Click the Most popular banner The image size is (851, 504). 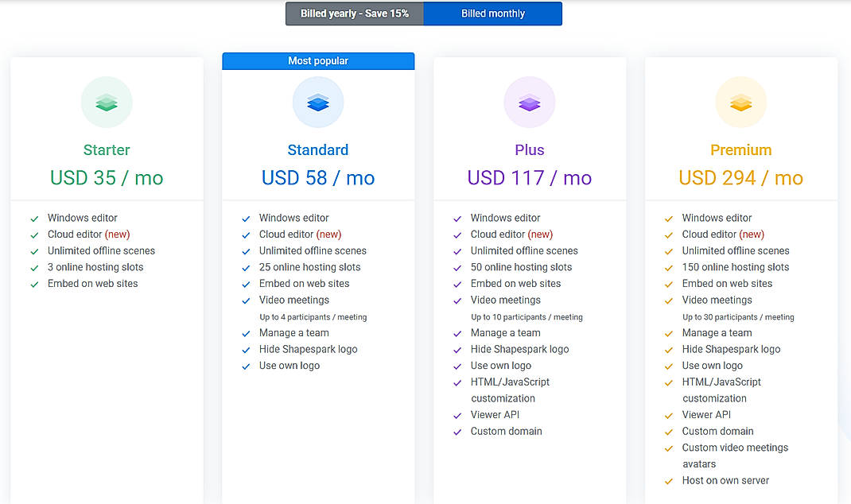click(x=318, y=60)
